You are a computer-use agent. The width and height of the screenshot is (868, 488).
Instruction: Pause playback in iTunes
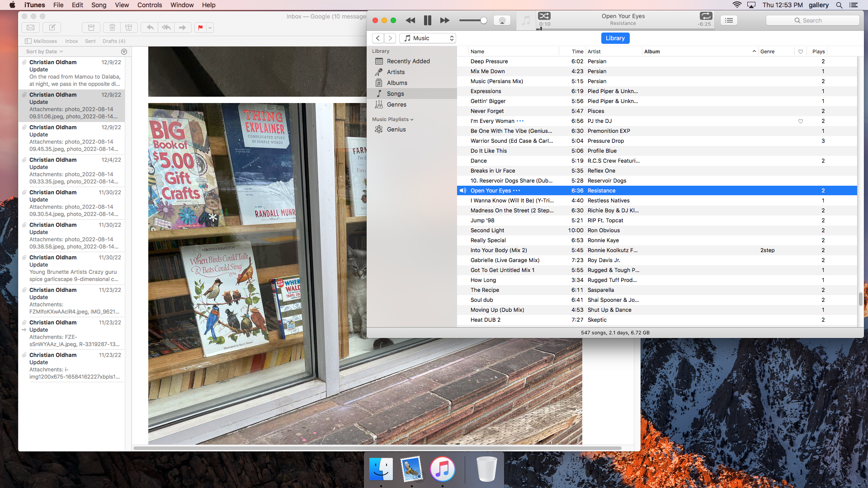(x=427, y=20)
